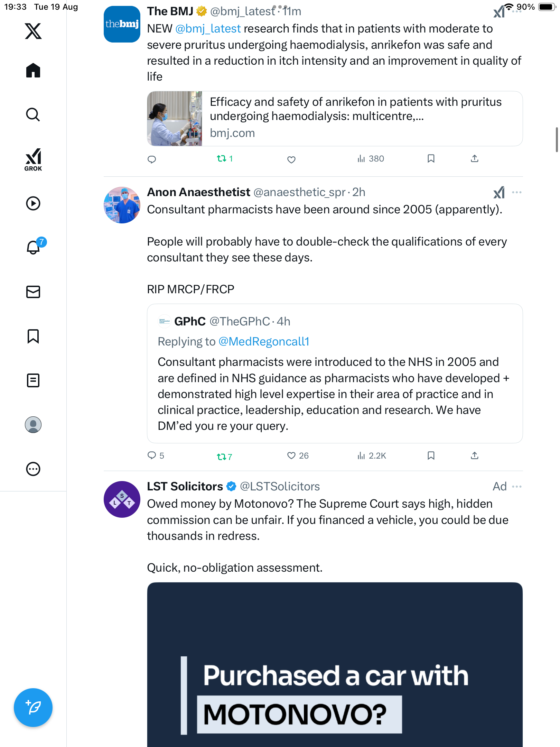Click the X logo at top
Screen dimensions: 560x747
[x=33, y=31]
